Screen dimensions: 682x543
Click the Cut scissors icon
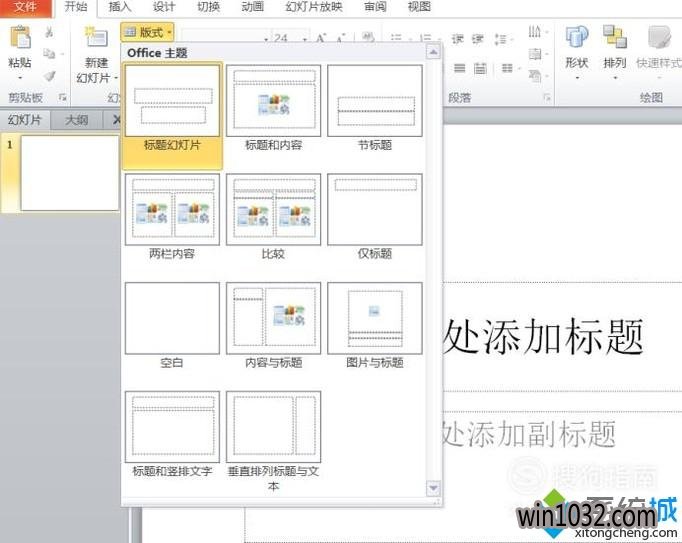click(49, 33)
